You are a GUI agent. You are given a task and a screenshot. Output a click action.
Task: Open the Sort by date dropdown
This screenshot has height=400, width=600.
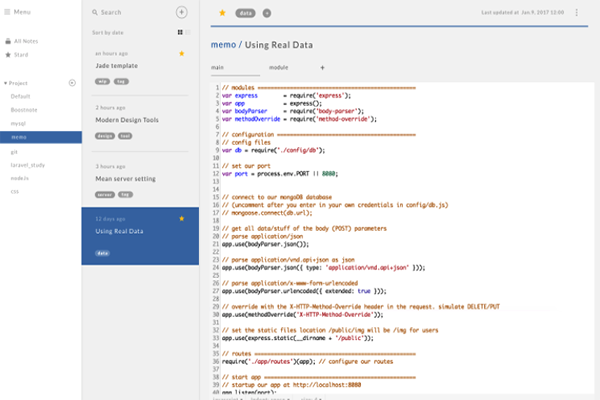pos(108,33)
